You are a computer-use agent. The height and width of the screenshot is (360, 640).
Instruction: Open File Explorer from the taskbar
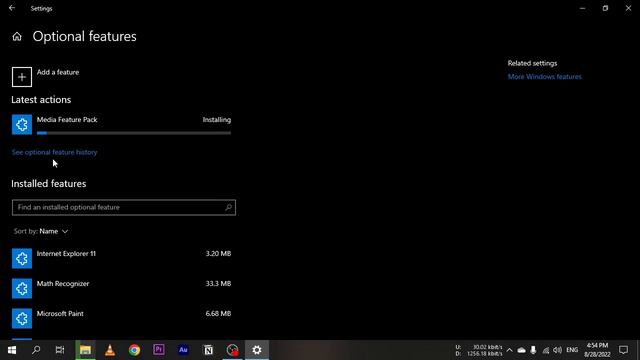click(85, 350)
